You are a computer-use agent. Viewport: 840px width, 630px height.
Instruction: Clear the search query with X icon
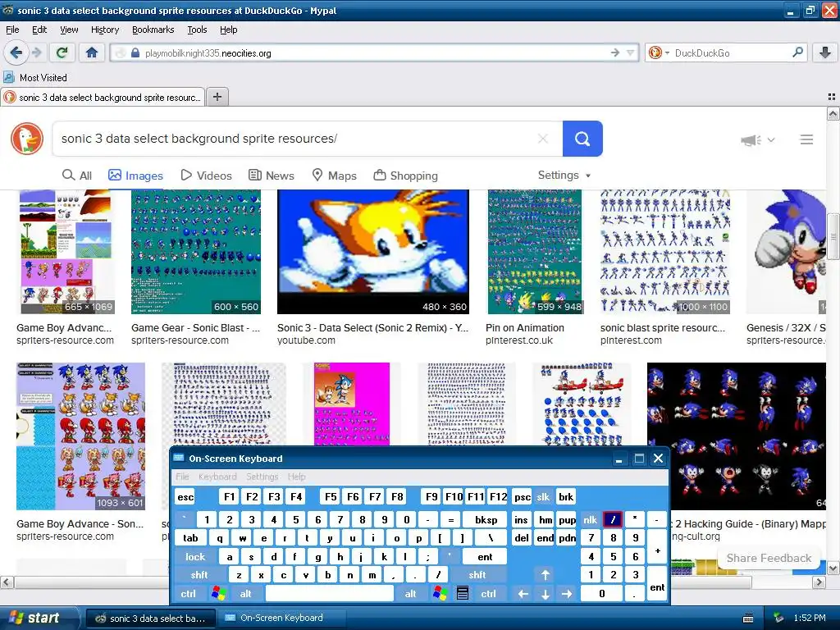tap(543, 139)
